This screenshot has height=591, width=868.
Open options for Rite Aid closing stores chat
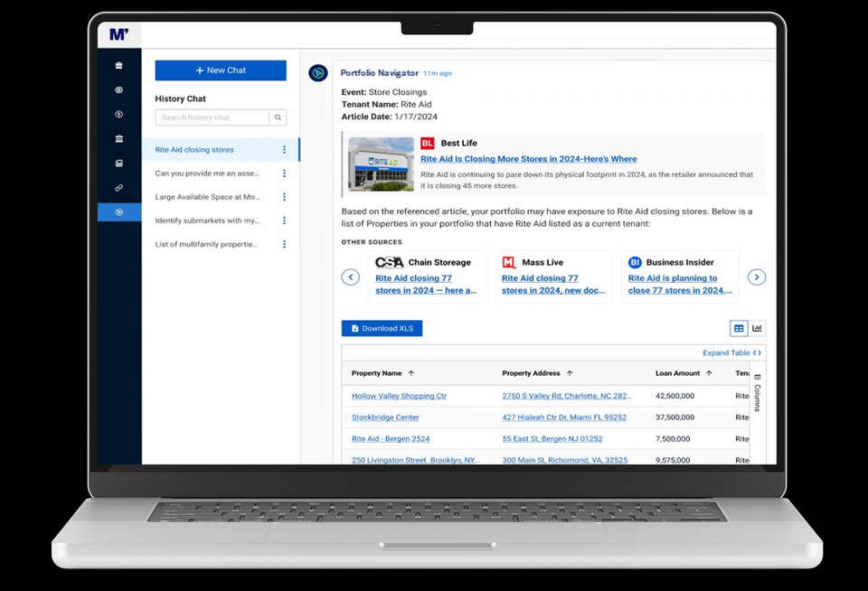click(x=284, y=149)
